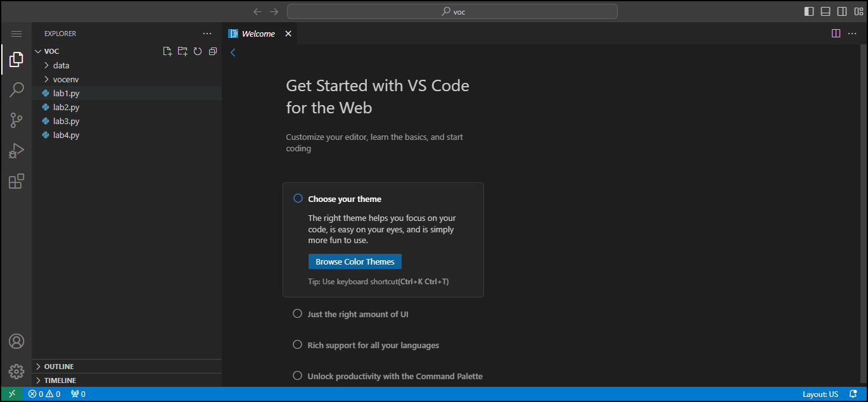Click Layout: US in status bar

coord(820,394)
